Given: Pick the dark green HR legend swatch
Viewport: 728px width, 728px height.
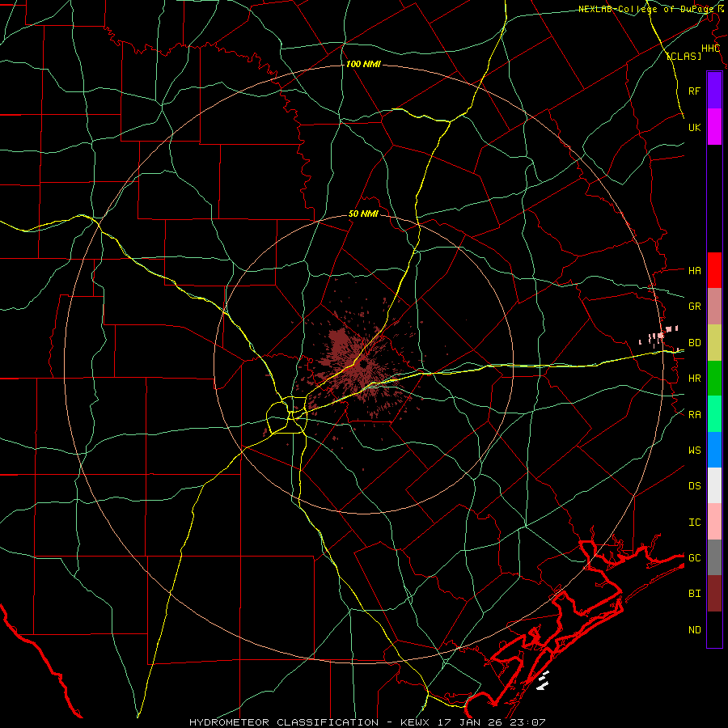Looking at the screenshot, I should 714,379.
